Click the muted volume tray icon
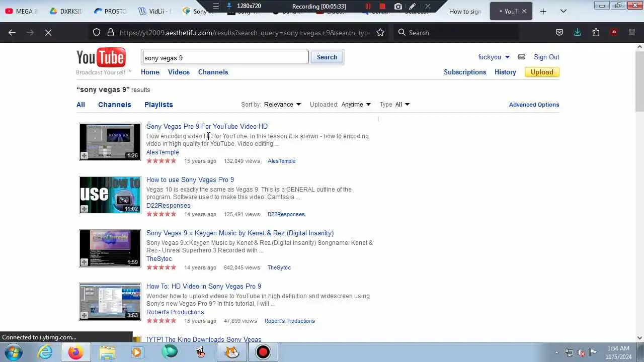The image size is (644, 362). (x=581, y=352)
